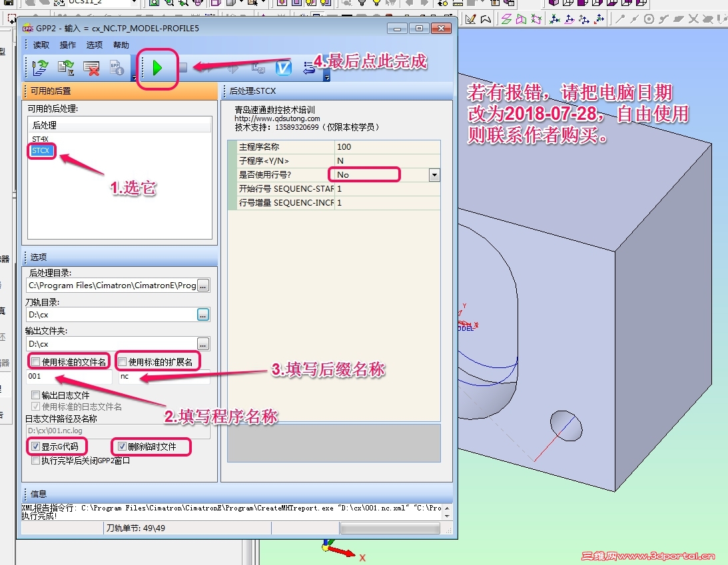
Task: Uncheck 删除临时文件 checkbox
Action: [122, 447]
